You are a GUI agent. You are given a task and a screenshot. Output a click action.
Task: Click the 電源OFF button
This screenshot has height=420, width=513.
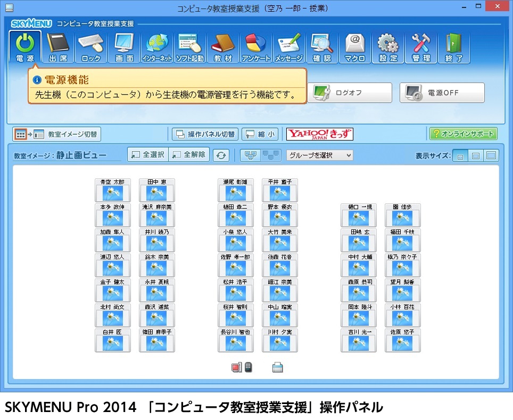[442, 93]
